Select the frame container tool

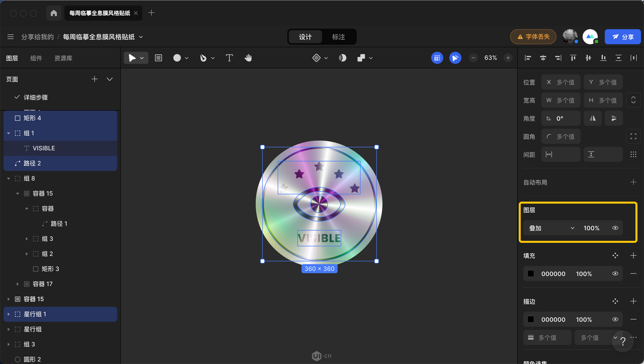click(158, 58)
